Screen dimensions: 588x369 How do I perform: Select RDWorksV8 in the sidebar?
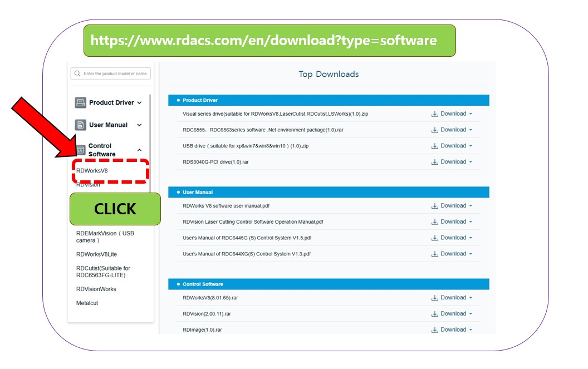point(92,171)
